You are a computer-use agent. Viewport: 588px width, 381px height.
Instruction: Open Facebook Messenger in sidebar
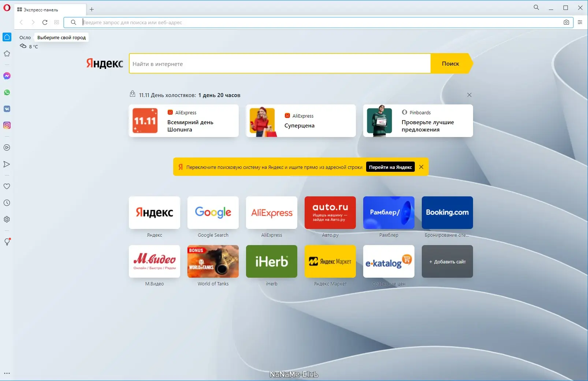(x=7, y=76)
